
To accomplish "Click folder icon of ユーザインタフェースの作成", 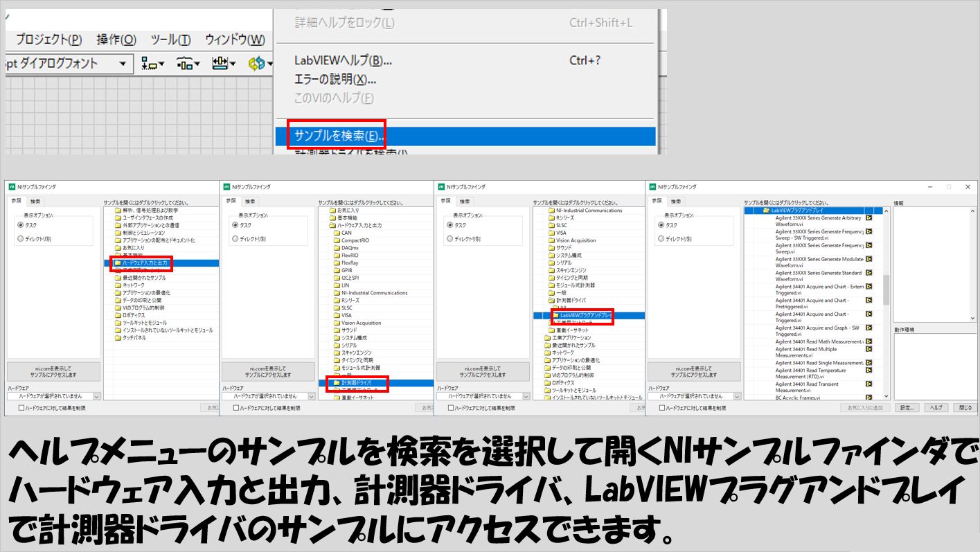I will point(118,217).
